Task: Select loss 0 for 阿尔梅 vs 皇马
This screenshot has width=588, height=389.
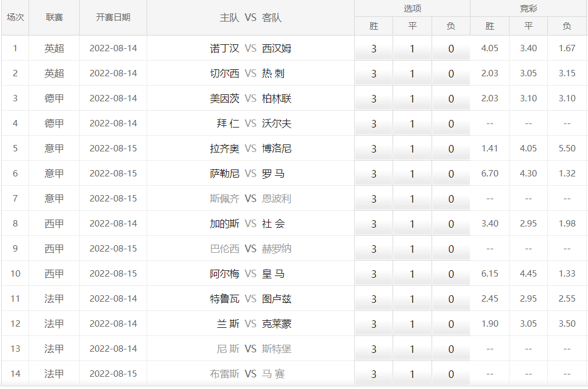Action: (x=451, y=274)
